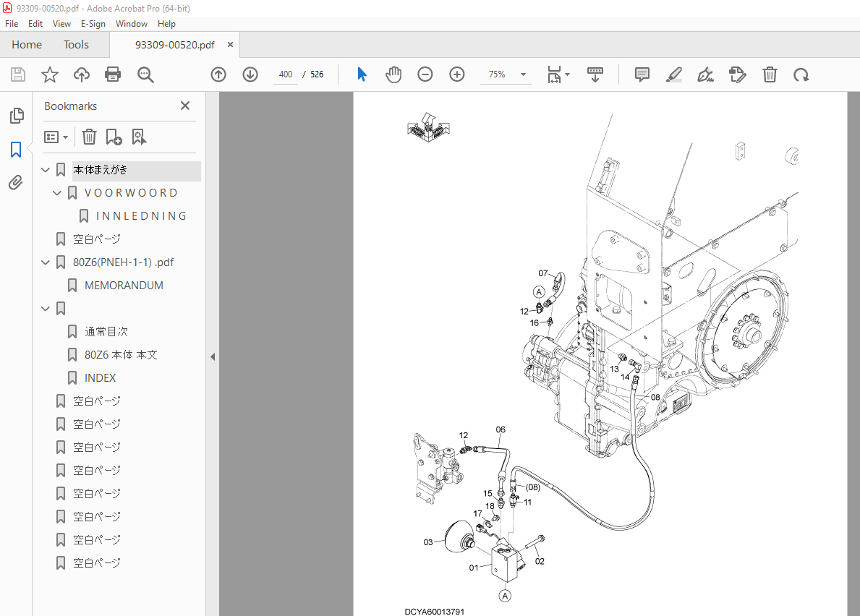Select the MEMORANDUM bookmark
Screen dimensions: 860x616
tap(124, 286)
